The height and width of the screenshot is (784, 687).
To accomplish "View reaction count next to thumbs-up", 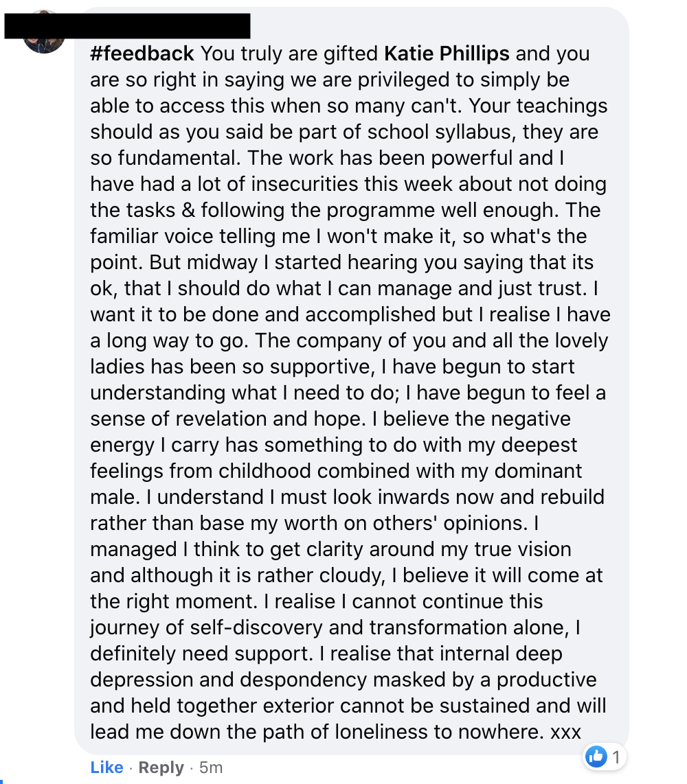I will [x=616, y=757].
